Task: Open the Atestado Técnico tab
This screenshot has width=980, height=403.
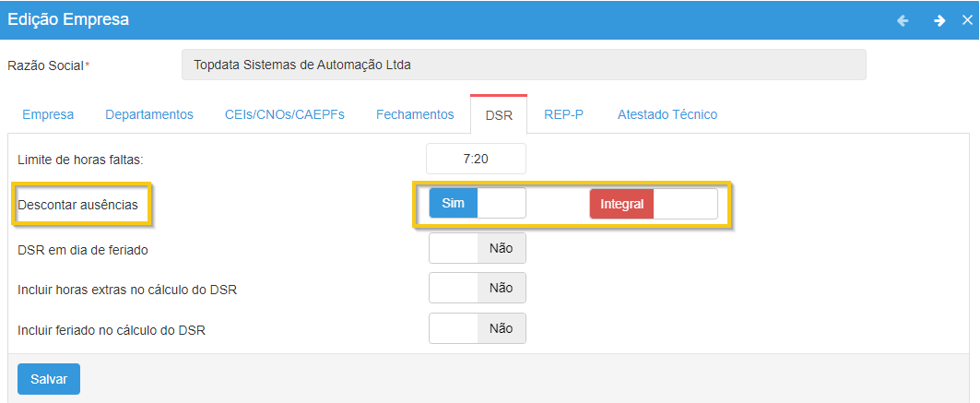Action: 667,114
